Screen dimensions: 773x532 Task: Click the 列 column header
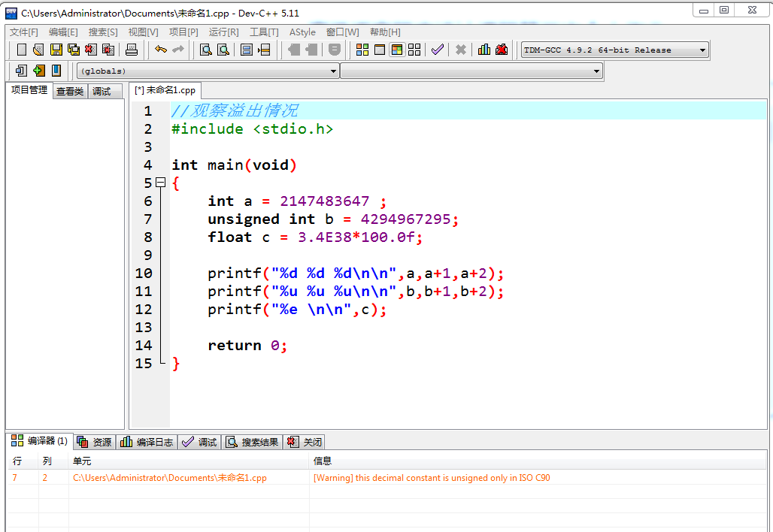(53, 461)
